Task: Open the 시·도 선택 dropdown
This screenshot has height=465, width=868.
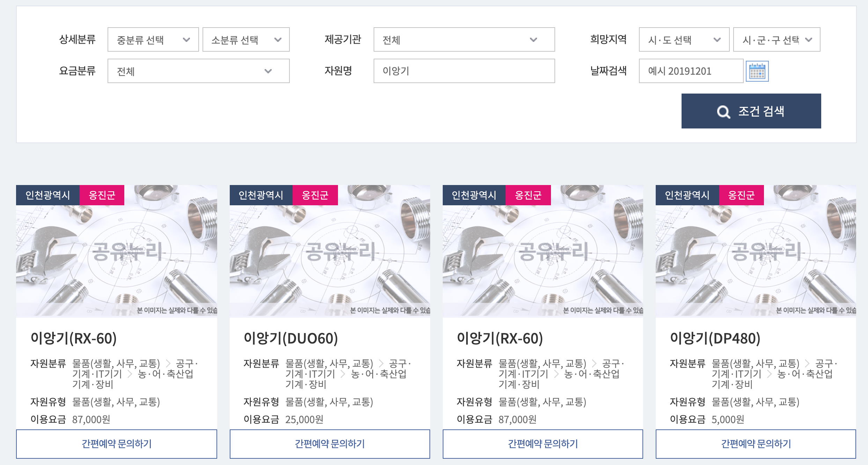Action: (x=684, y=39)
